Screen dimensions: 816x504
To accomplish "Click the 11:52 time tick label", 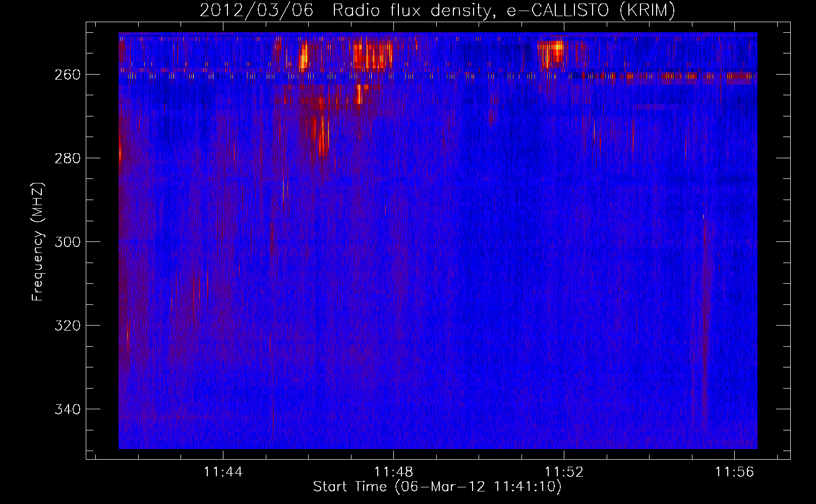I will point(564,472).
